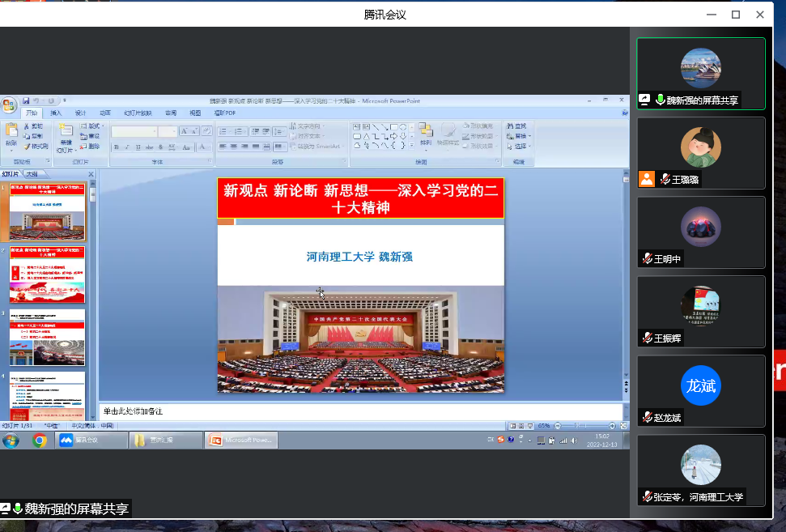This screenshot has width=786, height=532.
Task: Click 王璐璐's orange host badge icon
Action: [x=646, y=179]
